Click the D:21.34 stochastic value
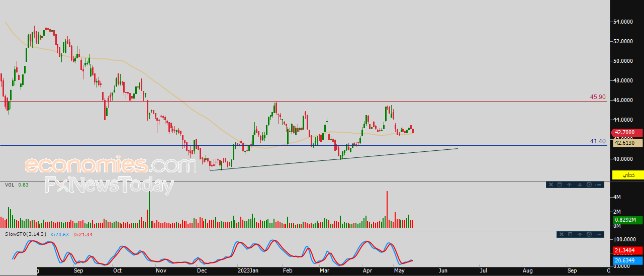Image resolution: width=644 pixels, height=276 pixels. point(82,234)
